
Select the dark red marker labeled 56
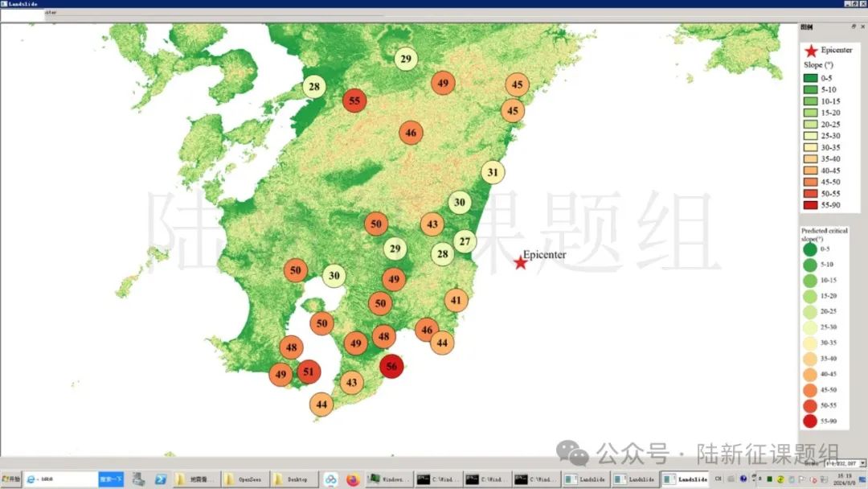[x=391, y=366]
